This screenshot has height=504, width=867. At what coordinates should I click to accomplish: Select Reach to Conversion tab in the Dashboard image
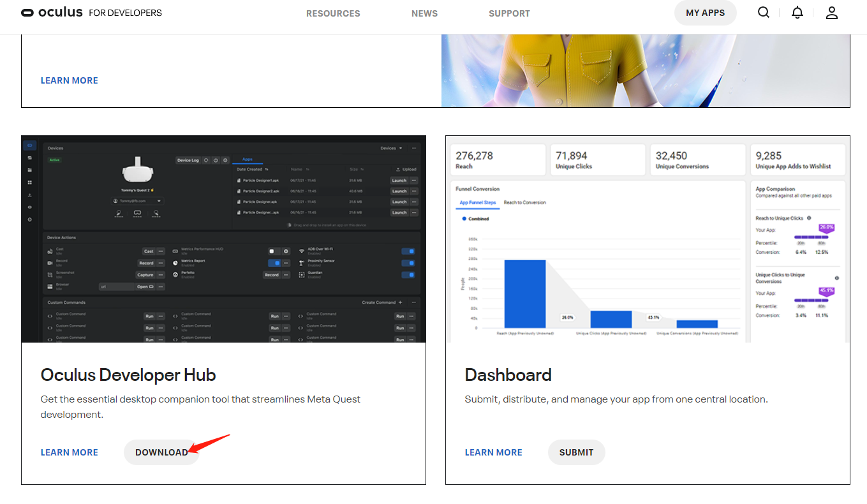point(525,203)
